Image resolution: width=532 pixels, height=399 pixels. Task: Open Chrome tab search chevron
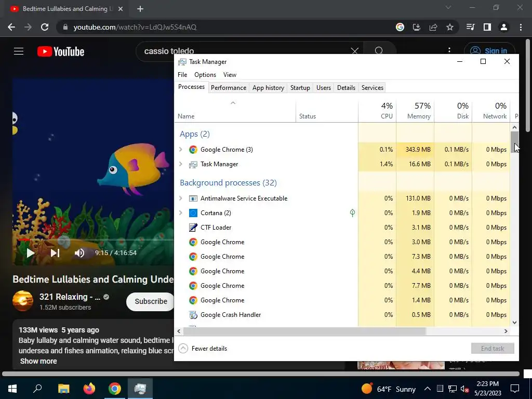pos(448,7)
